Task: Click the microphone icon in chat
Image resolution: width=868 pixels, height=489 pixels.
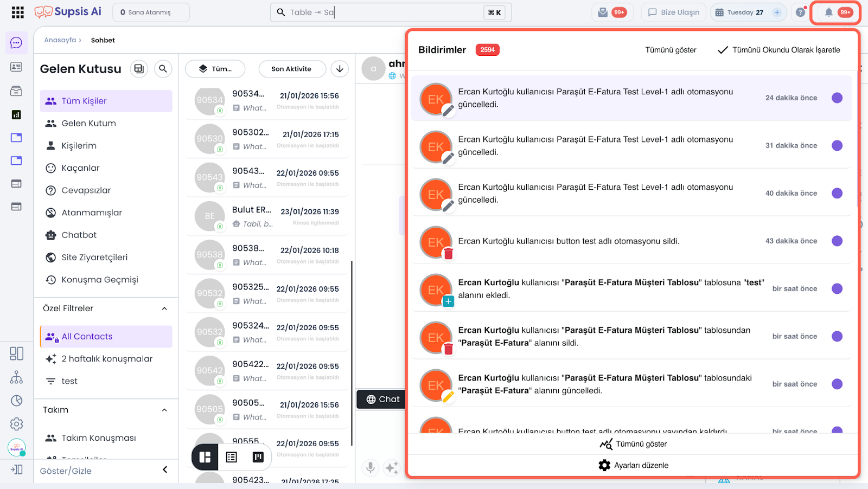Action: [371, 467]
